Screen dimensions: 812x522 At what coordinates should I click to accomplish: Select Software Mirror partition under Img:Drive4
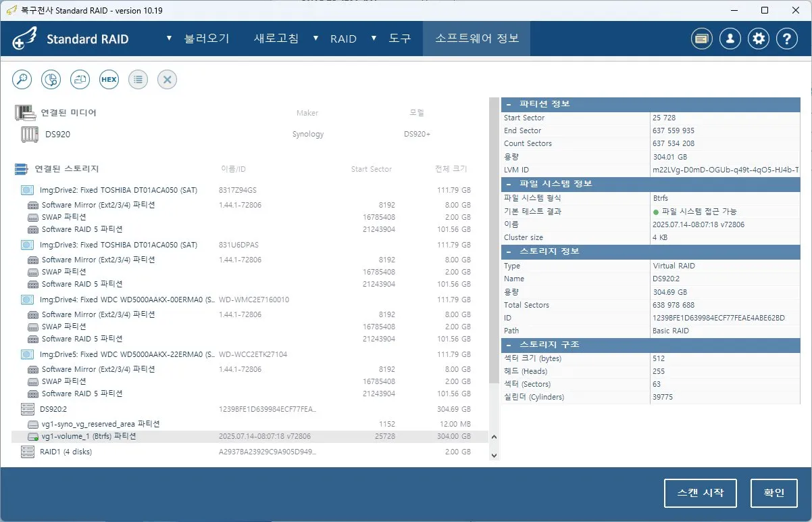tap(249, 314)
